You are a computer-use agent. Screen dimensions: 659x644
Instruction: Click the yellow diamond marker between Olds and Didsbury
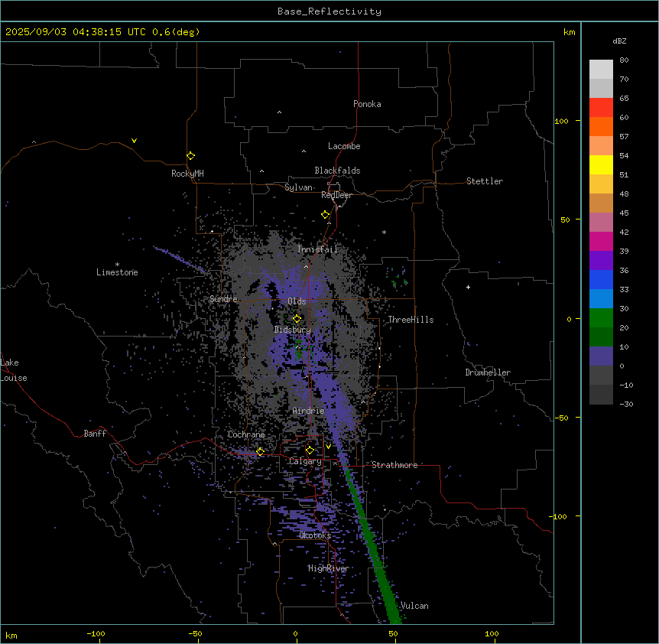(297, 319)
